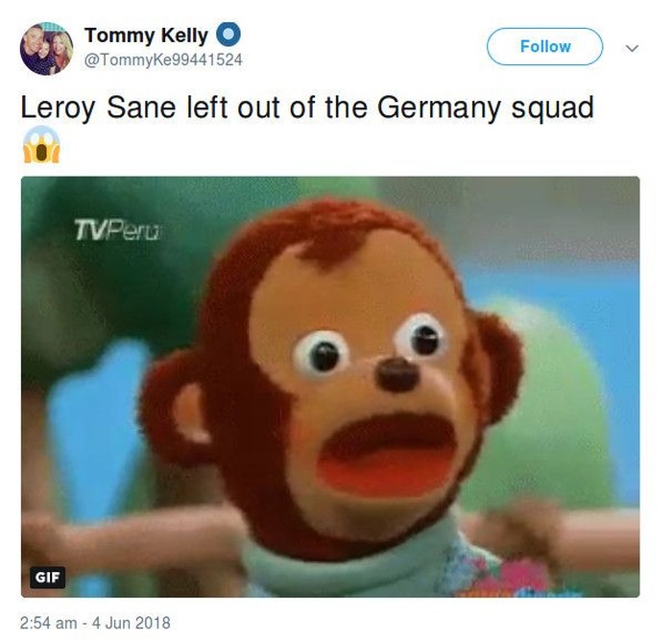Open the '4 Jun 2018' date link
Viewport: 672px width, 642px height.
click(x=132, y=623)
